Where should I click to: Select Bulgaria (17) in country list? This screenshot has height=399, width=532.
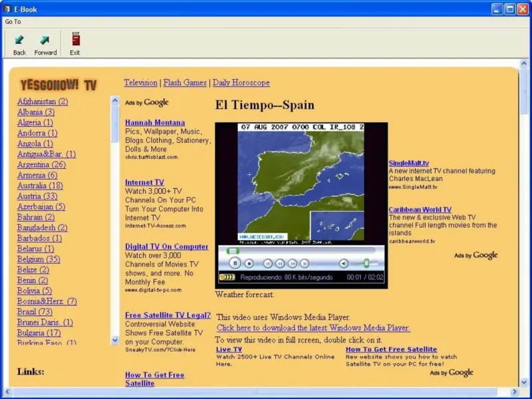coord(39,333)
